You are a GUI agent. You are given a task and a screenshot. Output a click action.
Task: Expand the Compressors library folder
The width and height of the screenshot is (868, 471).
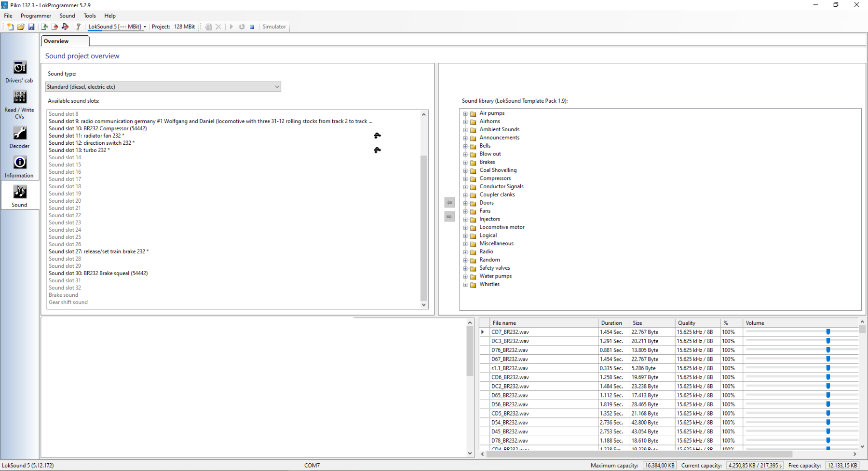pyautogui.click(x=465, y=179)
